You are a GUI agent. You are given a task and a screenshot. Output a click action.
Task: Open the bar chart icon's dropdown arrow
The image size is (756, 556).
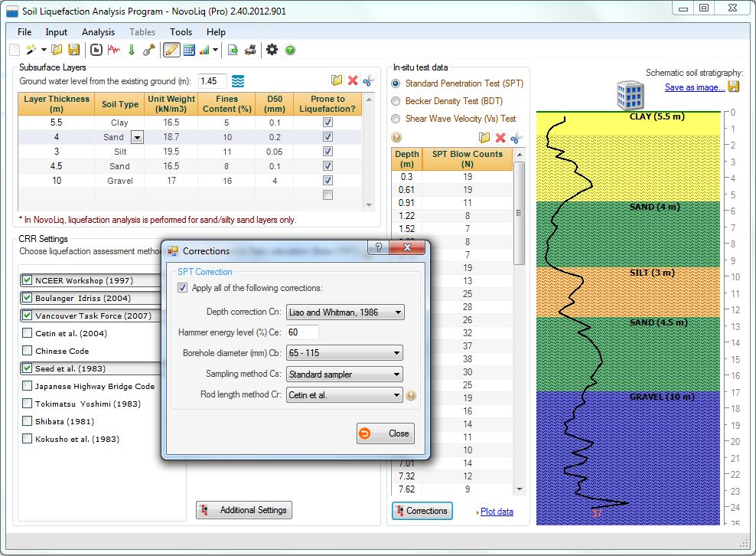[216, 50]
